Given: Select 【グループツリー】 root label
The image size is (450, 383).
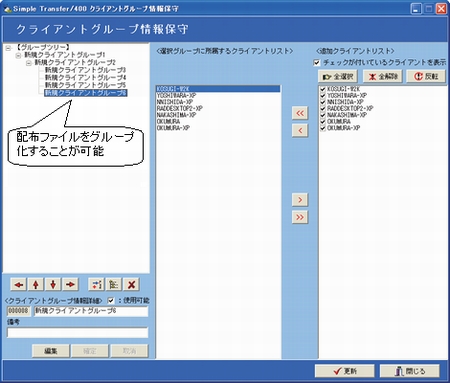Looking at the screenshot, I should click(43, 47).
